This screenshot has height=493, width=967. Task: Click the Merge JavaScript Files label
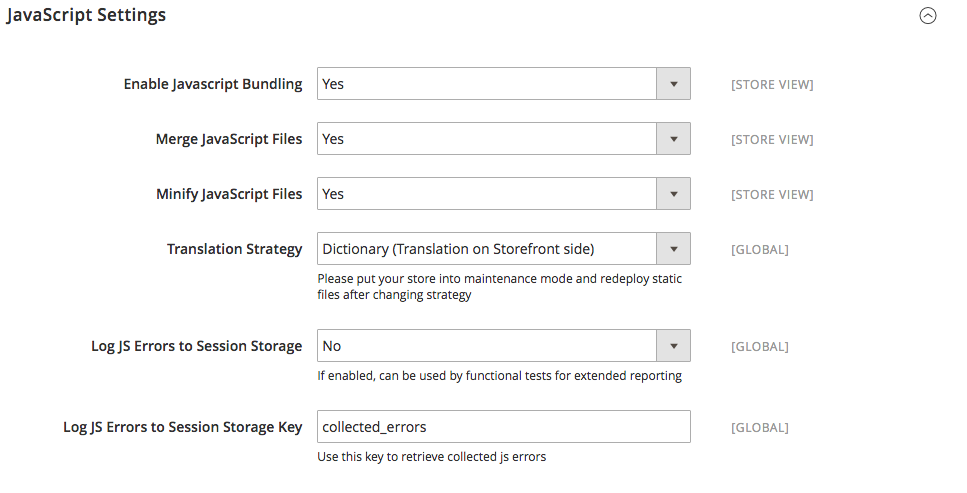click(229, 139)
